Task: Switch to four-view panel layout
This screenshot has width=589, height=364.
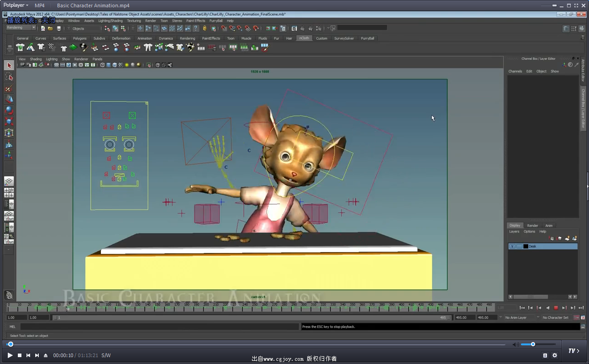Action: pyautogui.click(x=9, y=193)
